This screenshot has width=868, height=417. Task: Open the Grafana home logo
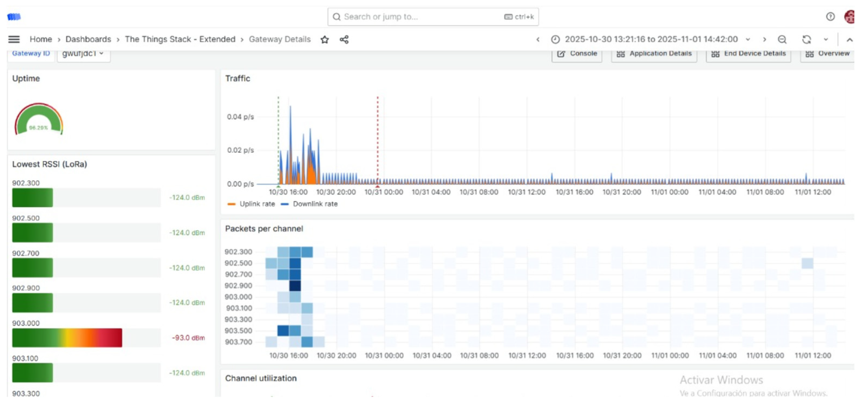[x=14, y=17]
